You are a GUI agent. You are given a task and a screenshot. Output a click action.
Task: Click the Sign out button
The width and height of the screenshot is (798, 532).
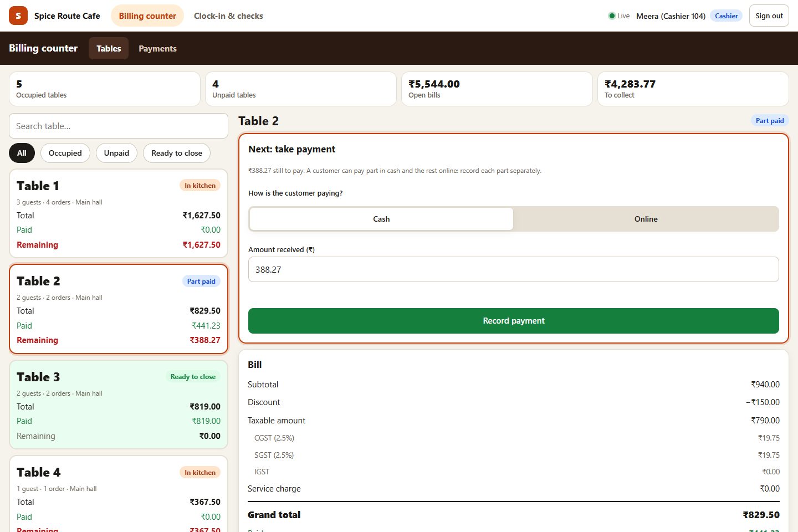769,16
